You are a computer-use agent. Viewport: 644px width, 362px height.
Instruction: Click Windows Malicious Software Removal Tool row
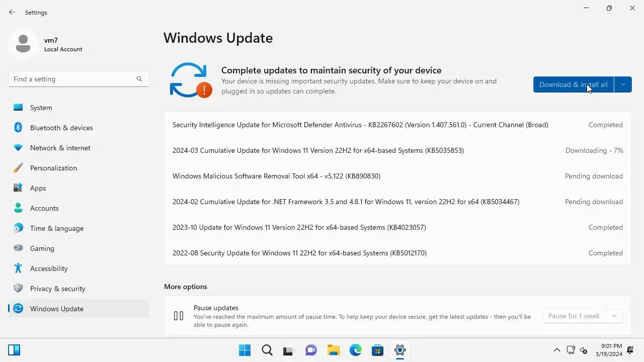(x=397, y=176)
